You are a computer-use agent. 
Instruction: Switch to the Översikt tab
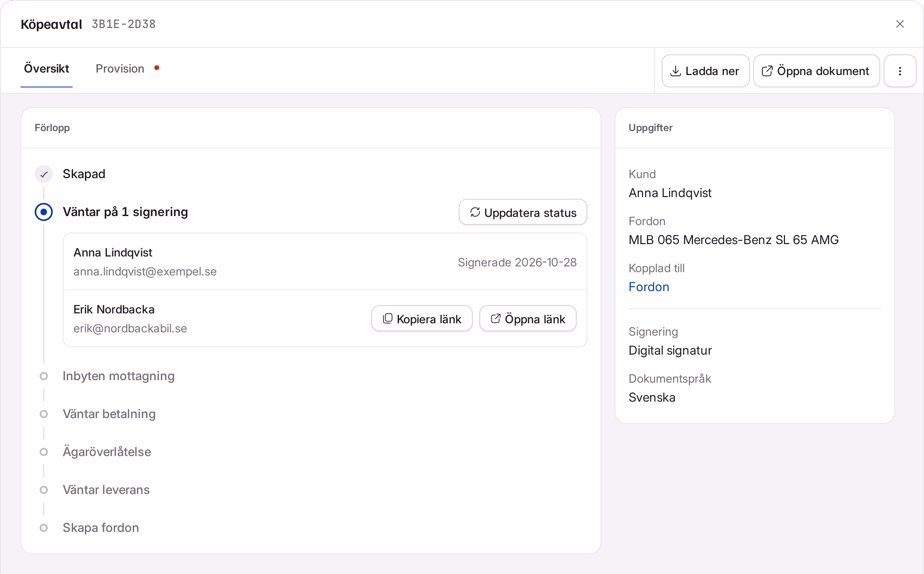point(47,68)
